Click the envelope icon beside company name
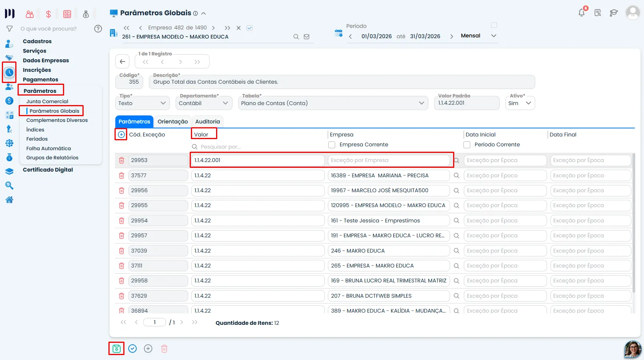Viewport: 644px width, 360px height. [x=307, y=37]
